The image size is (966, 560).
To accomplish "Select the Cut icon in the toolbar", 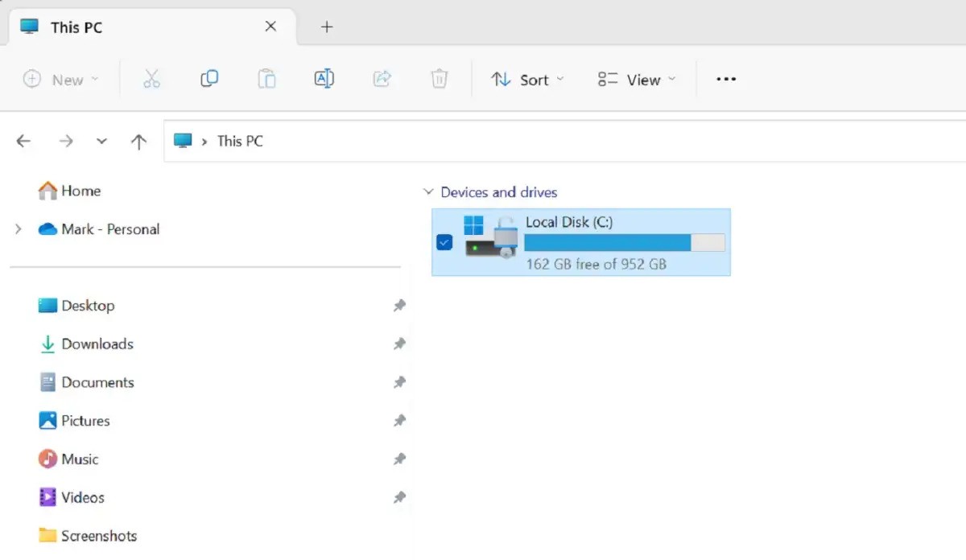I will click(x=151, y=79).
